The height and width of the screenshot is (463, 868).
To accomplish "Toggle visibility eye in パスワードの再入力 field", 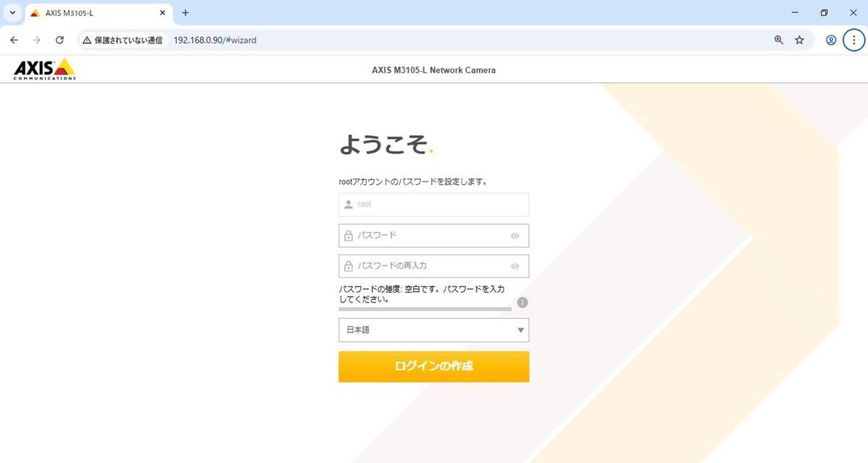I will point(515,266).
